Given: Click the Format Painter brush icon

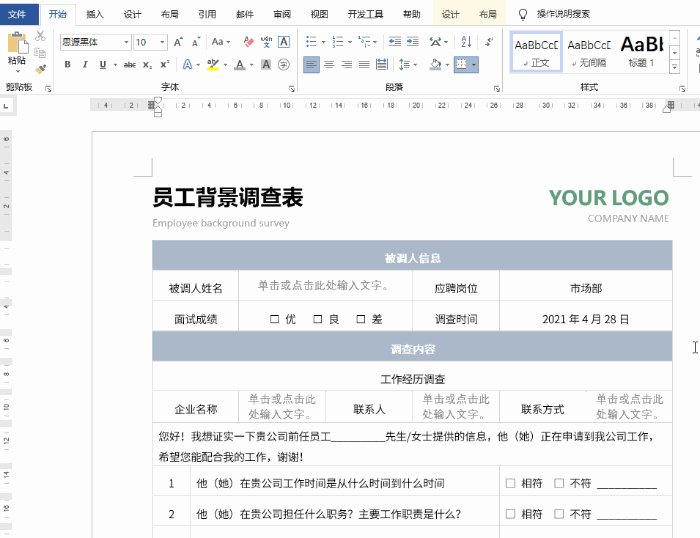Looking at the screenshot, I should [40, 69].
